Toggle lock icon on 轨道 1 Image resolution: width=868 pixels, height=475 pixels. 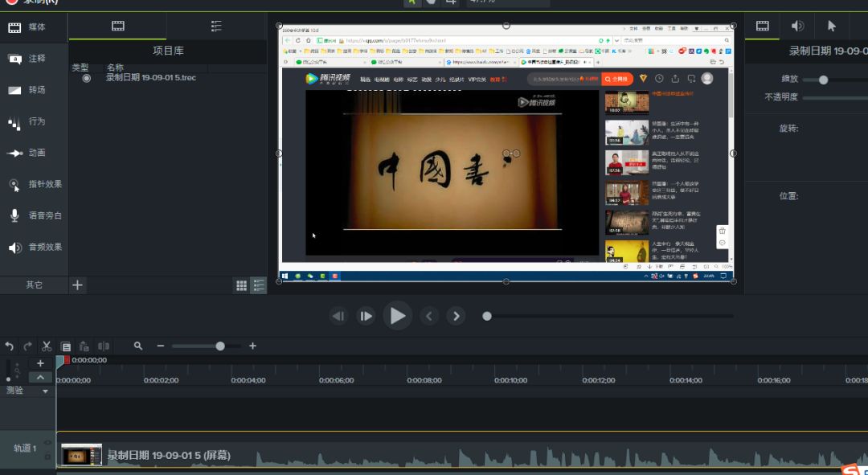click(x=48, y=457)
